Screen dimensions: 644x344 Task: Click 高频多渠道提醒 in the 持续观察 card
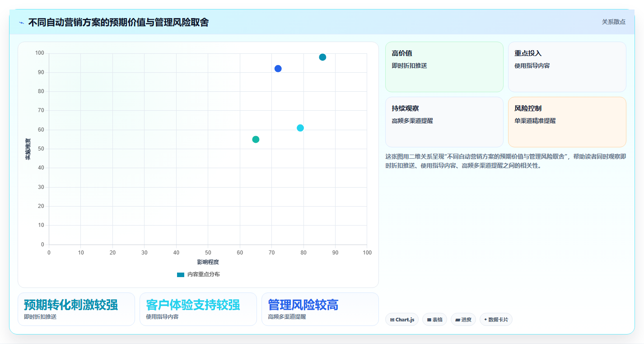[412, 121]
